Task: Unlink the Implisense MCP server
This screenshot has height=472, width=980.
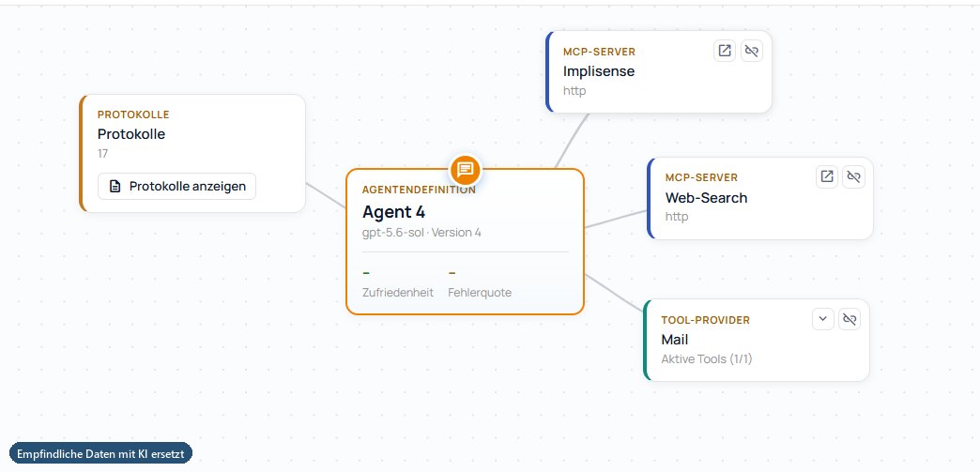Action: [752, 51]
